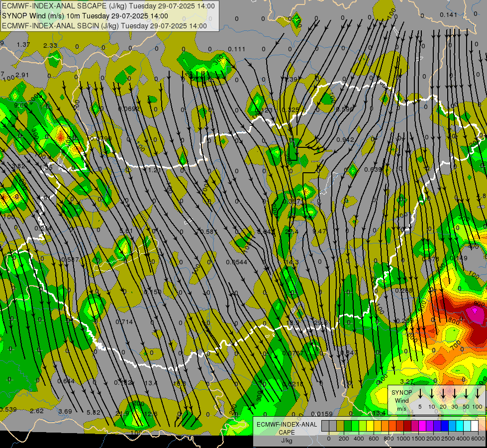The image size is (487, 448).
Task: Click the 0.576 value on the map
Action: [431, 259]
